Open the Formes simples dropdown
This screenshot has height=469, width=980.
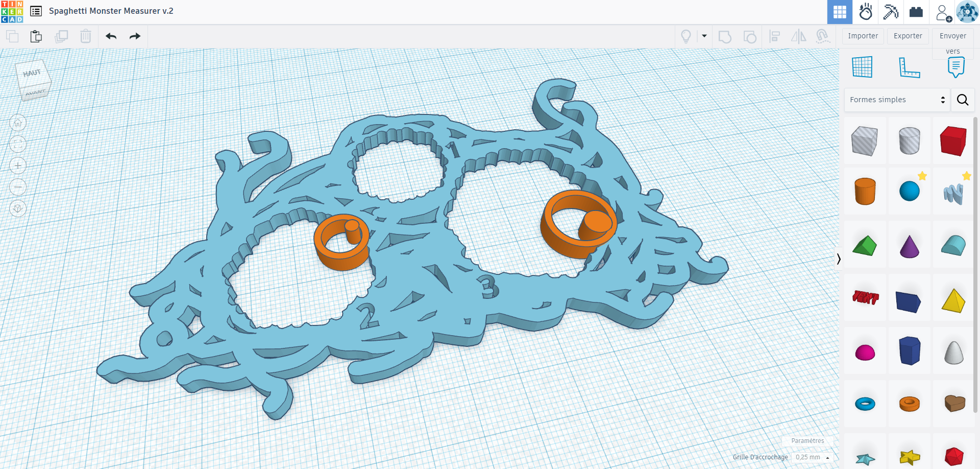(x=897, y=100)
